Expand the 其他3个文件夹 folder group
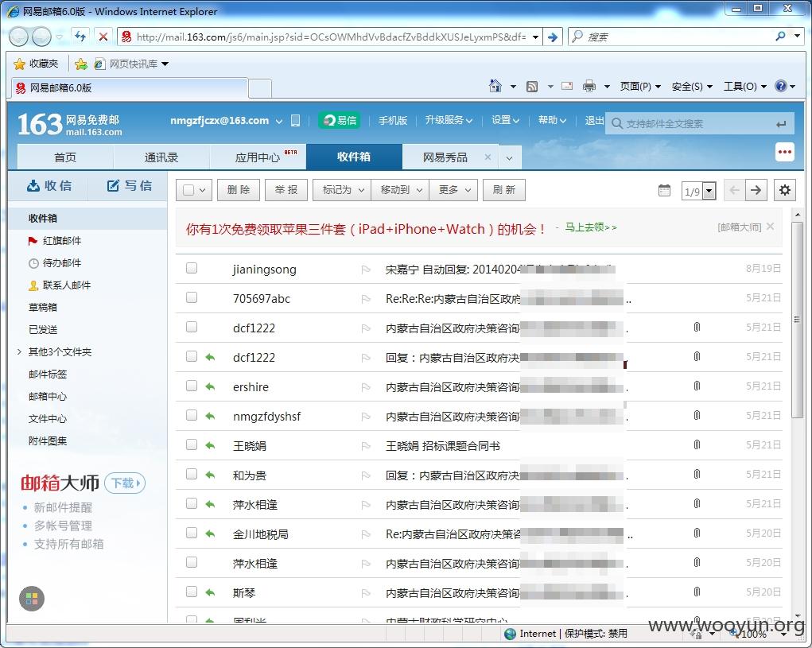Viewport: 812px width, 648px height. click(19, 351)
